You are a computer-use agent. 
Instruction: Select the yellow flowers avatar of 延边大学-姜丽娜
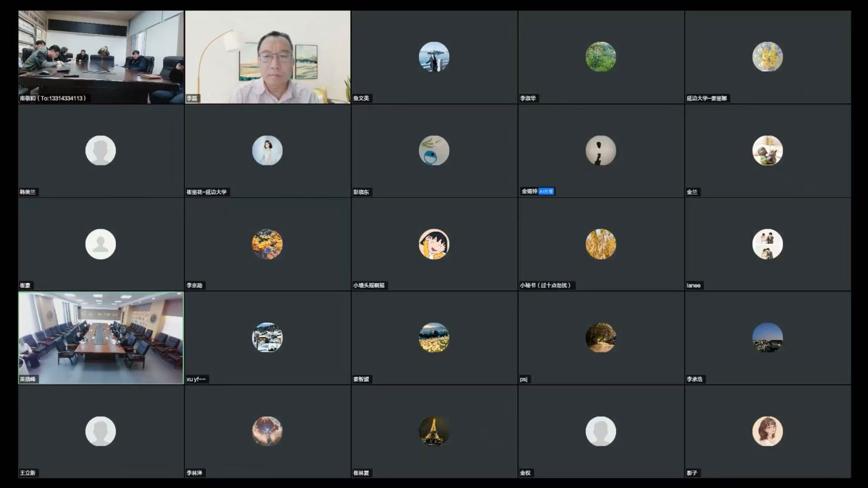point(768,56)
